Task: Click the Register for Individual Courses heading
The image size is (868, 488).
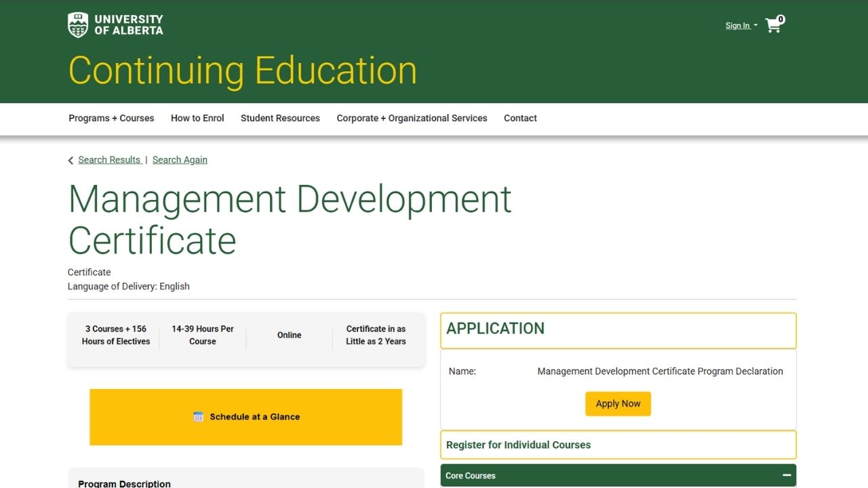Action: tap(518, 445)
